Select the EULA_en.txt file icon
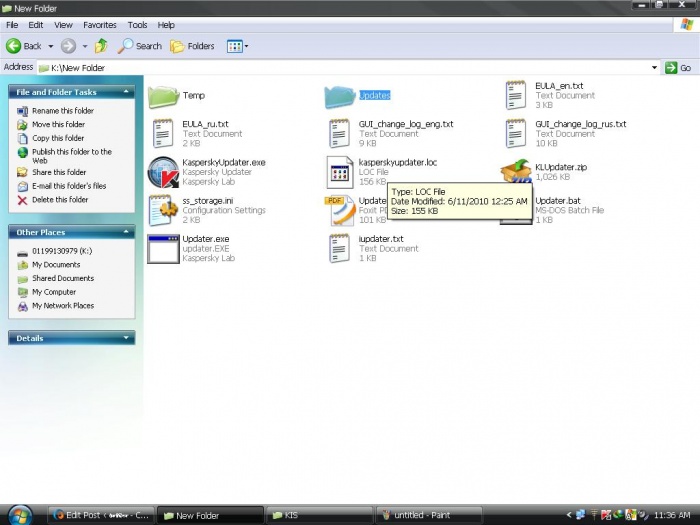This screenshot has height=525, width=700. (x=516, y=95)
